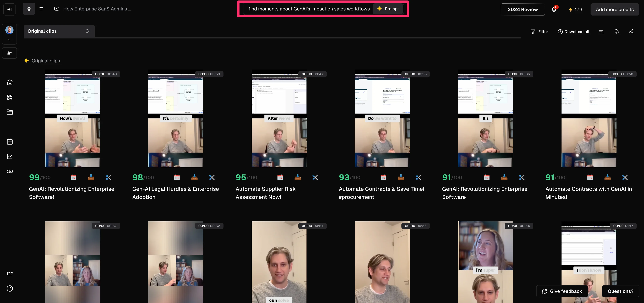Switch to grid view layout
Screen dimensions: 644x303
click(x=29, y=9)
